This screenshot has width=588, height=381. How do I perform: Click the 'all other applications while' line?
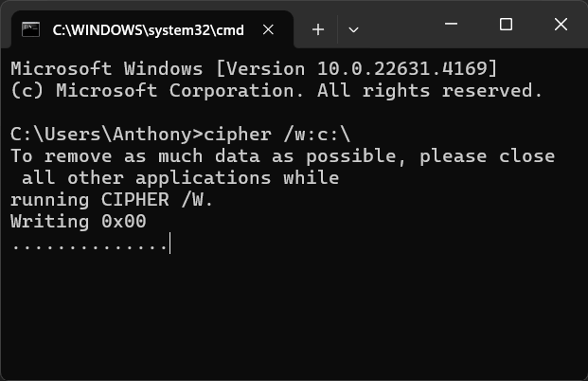click(180, 178)
